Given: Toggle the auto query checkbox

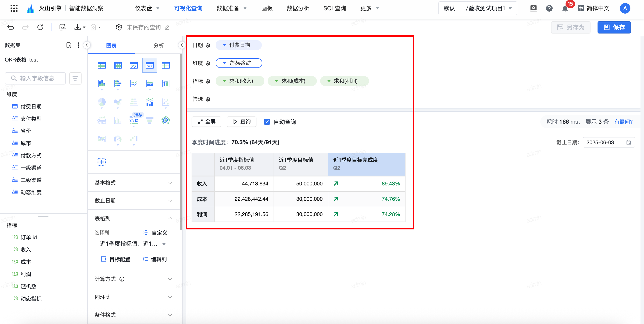Looking at the screenshot, I should pos(267,122).
